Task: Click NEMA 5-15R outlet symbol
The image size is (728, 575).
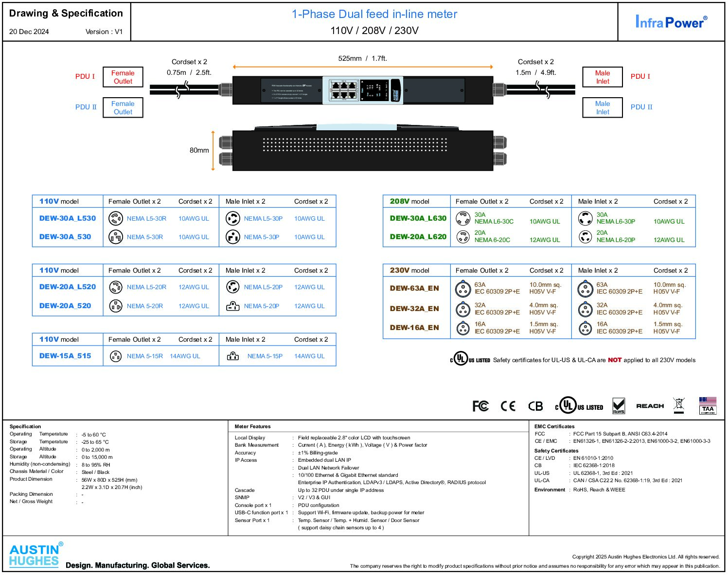Action: [x=116, y=356]
